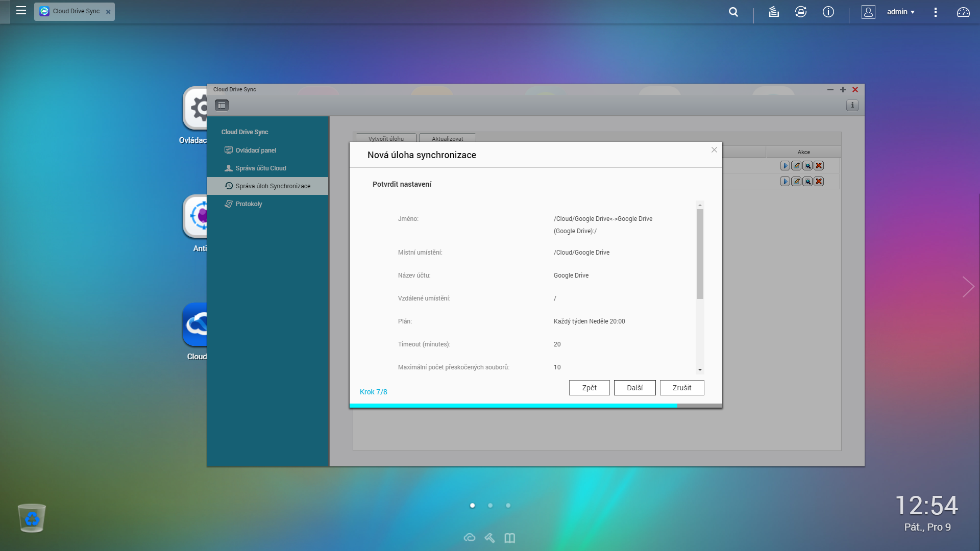Run first job with play icon
This screenshot has height=551, width=980.
point(785,166)
